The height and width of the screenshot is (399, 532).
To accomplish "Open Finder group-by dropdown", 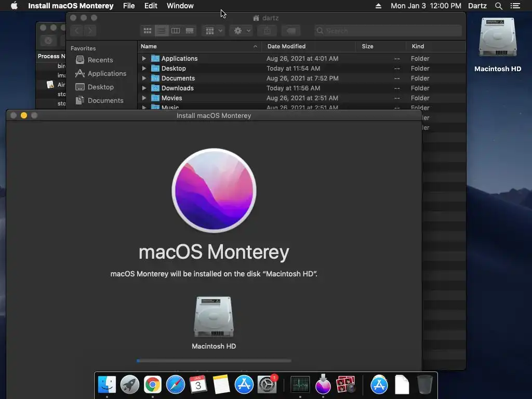I will pyautogui.click(x=214, y=31).
